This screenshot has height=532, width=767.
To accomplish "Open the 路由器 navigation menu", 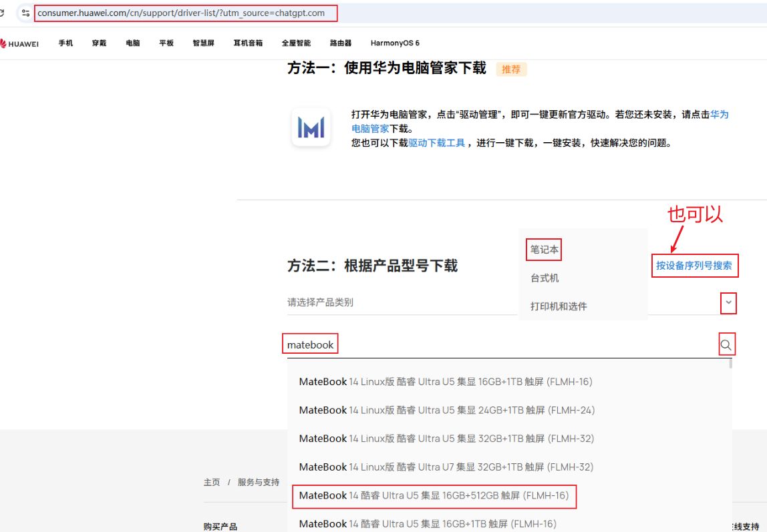I will [341, 43].
